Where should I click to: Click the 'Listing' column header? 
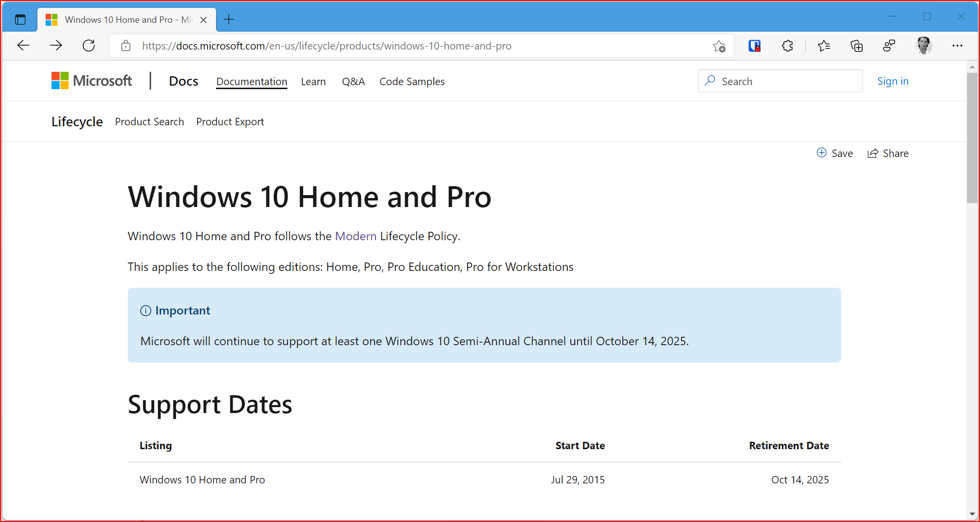(x=156, y=446)
